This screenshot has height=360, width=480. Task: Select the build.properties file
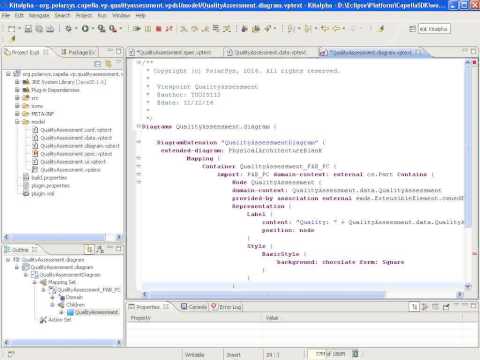point(49,178)
